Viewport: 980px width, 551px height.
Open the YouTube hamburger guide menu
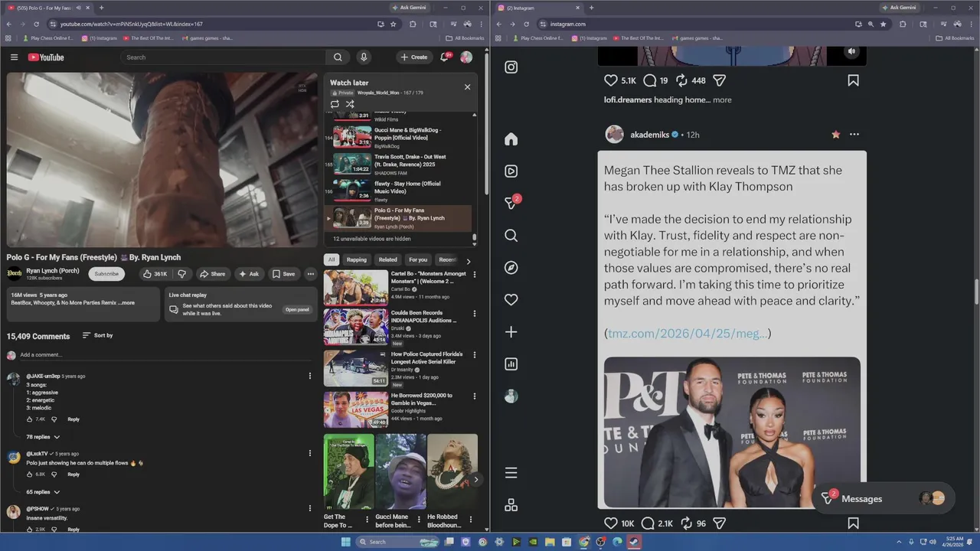tap(14, 57)
